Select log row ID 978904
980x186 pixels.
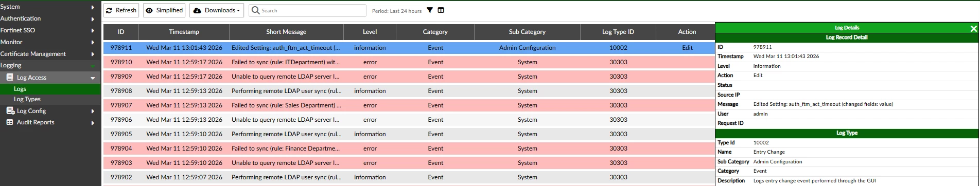(409, 148)
